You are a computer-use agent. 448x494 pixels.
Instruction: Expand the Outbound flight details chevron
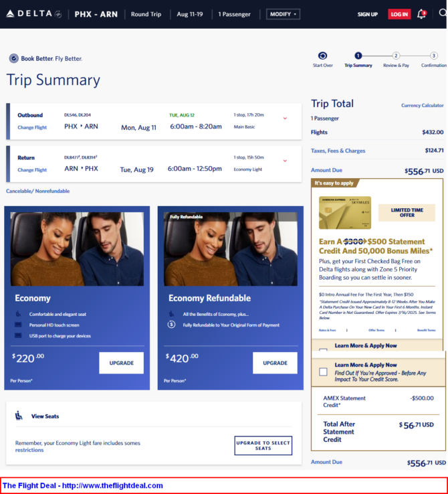[x=285, y=118]
